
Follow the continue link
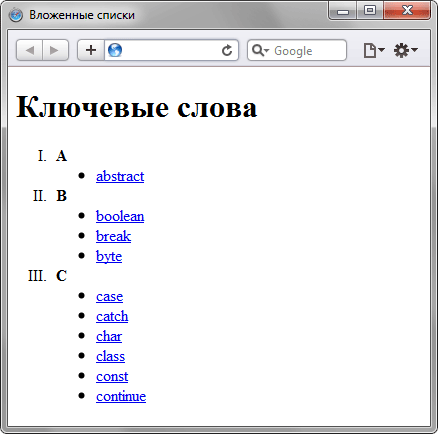pos(121,396)
